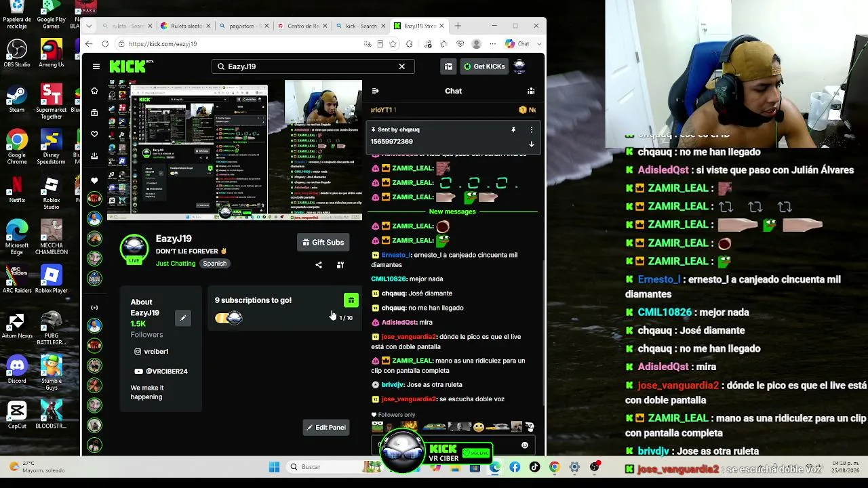868x488 pixels.
Task: Open Edge Copilot Chat
Action: [x=517, y=43]
